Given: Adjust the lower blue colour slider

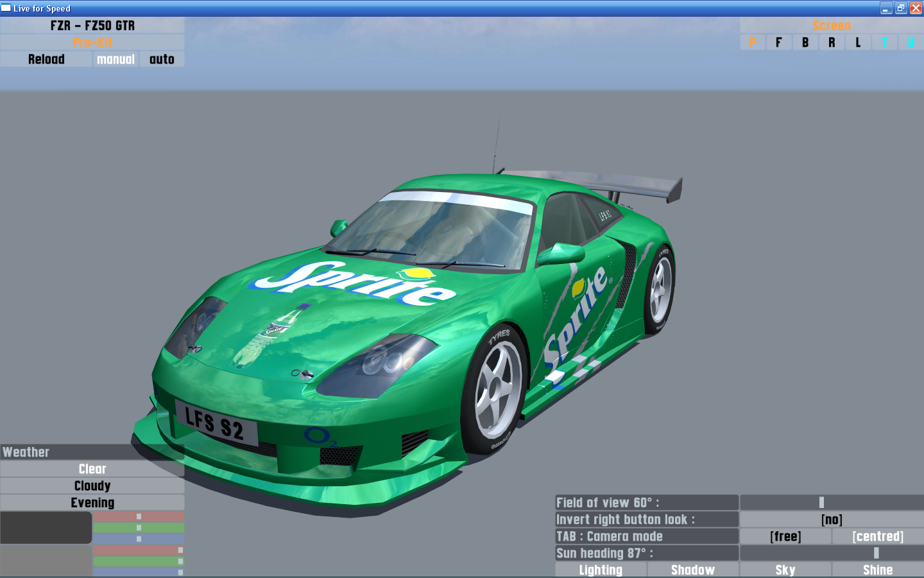Looking at the screenshot, I should click(x=139, y=572).
